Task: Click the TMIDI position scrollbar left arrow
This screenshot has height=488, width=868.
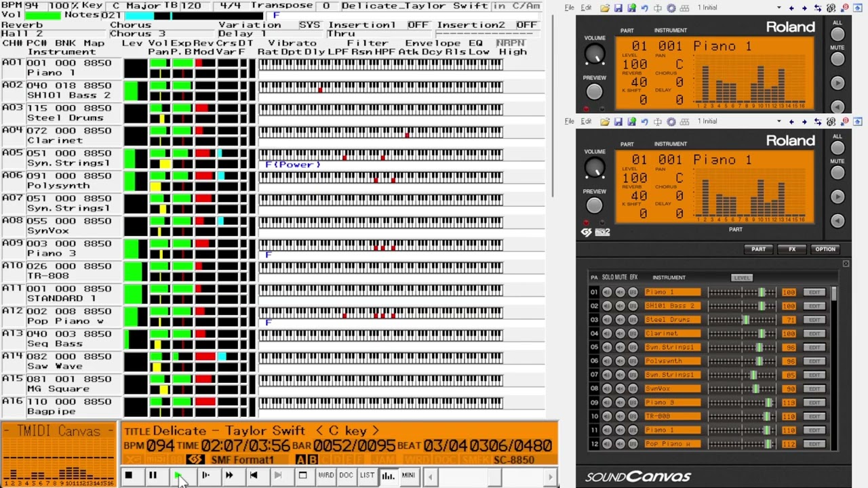Action: point(430,476)
